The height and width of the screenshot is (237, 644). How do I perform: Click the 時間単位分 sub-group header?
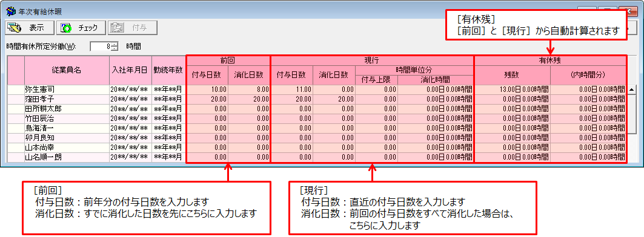[x=414, y=70]
